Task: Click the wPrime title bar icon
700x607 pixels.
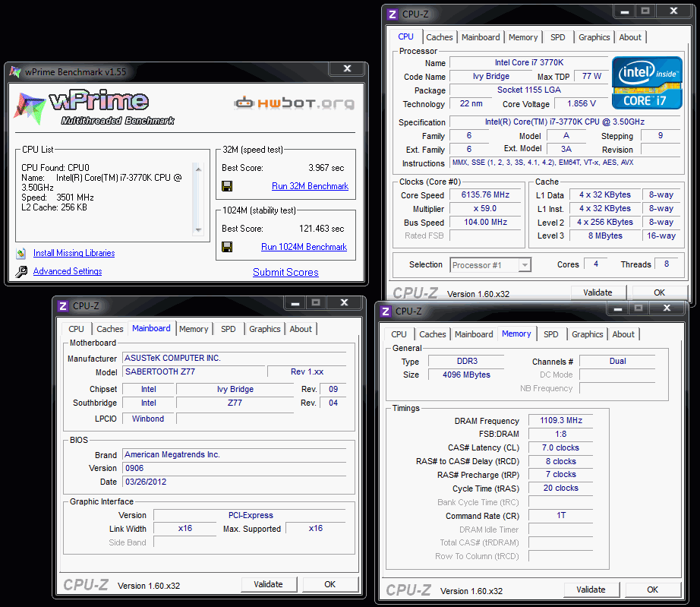Action: coord(14,71)
